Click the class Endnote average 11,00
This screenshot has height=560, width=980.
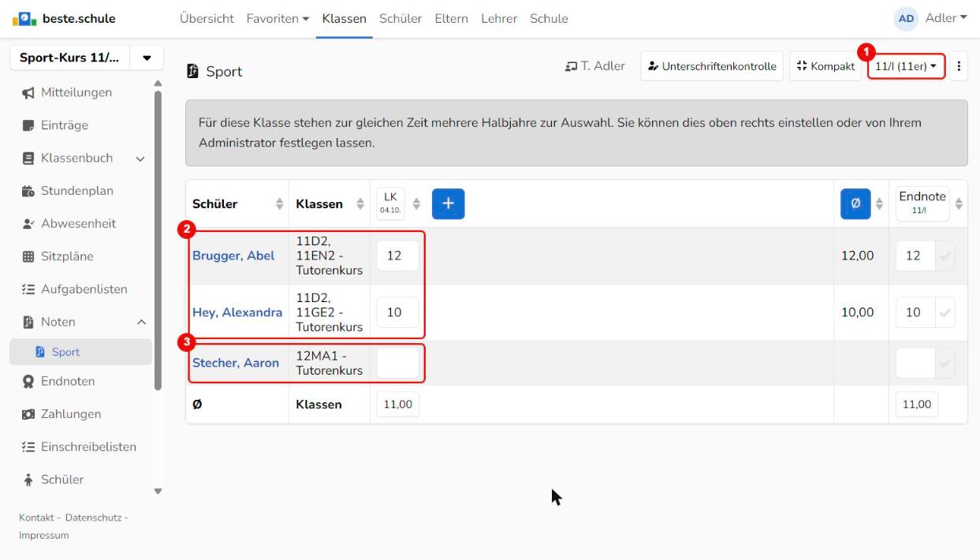coord(917,405)
